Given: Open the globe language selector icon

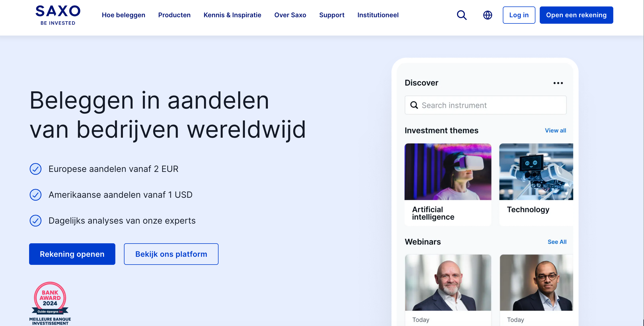Looking at the screenshot, I should 487,15.
